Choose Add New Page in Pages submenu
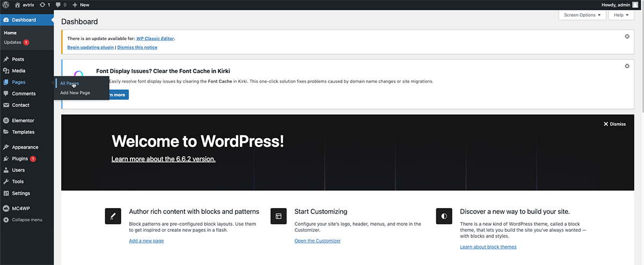This screenshot has height=265, width=644. click(x=75, y=93)
